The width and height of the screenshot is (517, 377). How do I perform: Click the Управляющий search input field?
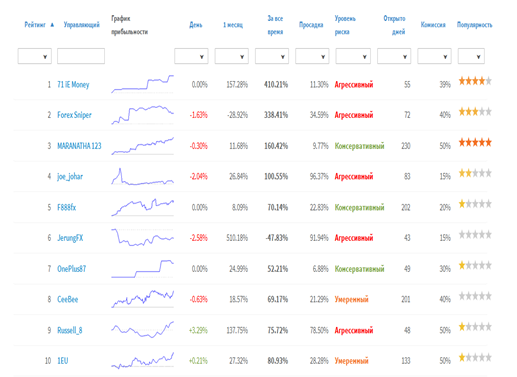81,56
